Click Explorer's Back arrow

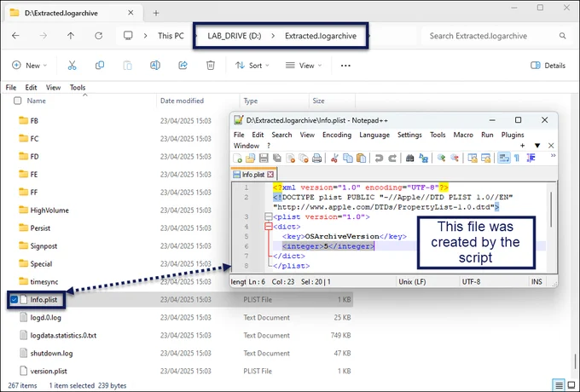click(x=15, y=36)
